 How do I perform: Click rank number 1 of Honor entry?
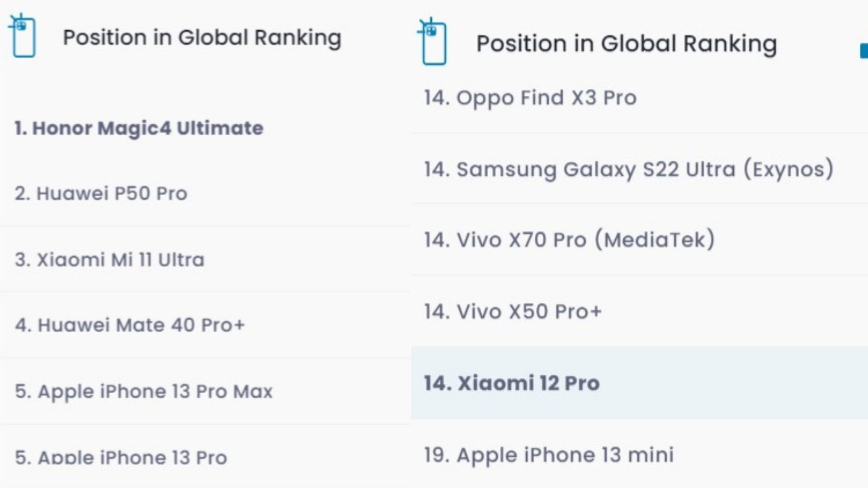21,128
